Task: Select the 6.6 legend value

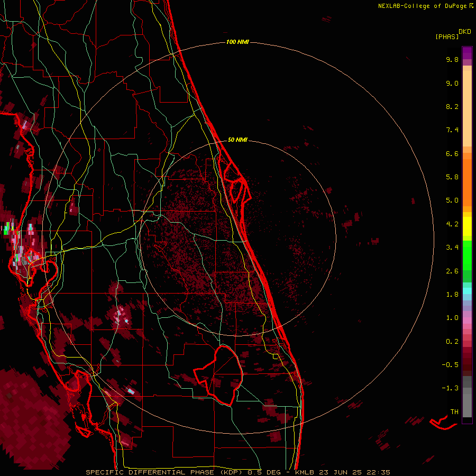Action: pos(452,153)
